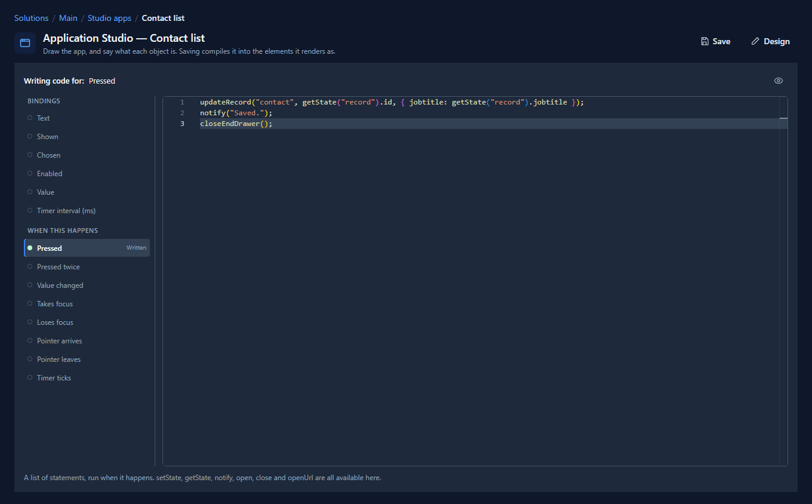Click the Written badge on Pressed

coord(136,248)
